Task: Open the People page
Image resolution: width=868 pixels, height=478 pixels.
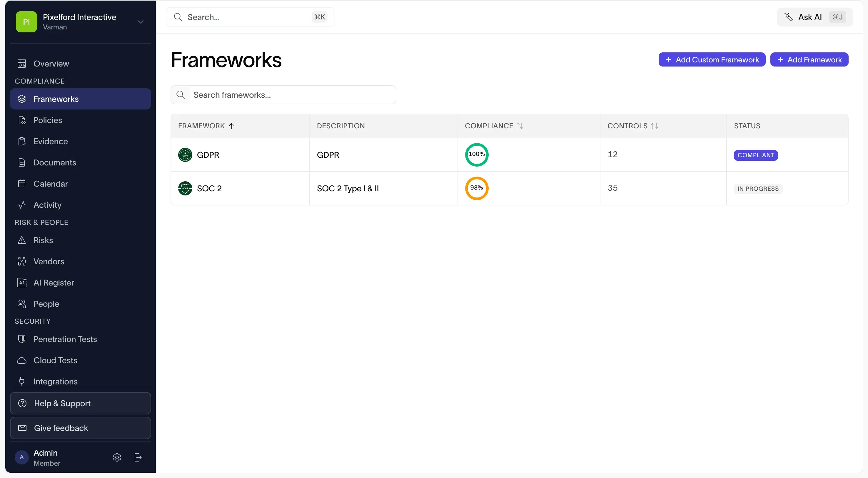Action: [81, 304]
